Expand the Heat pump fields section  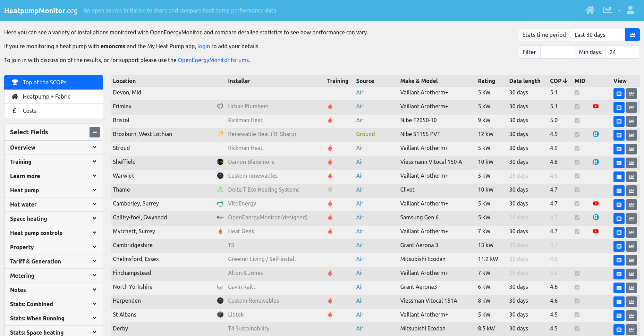click(x=53, y=190)
